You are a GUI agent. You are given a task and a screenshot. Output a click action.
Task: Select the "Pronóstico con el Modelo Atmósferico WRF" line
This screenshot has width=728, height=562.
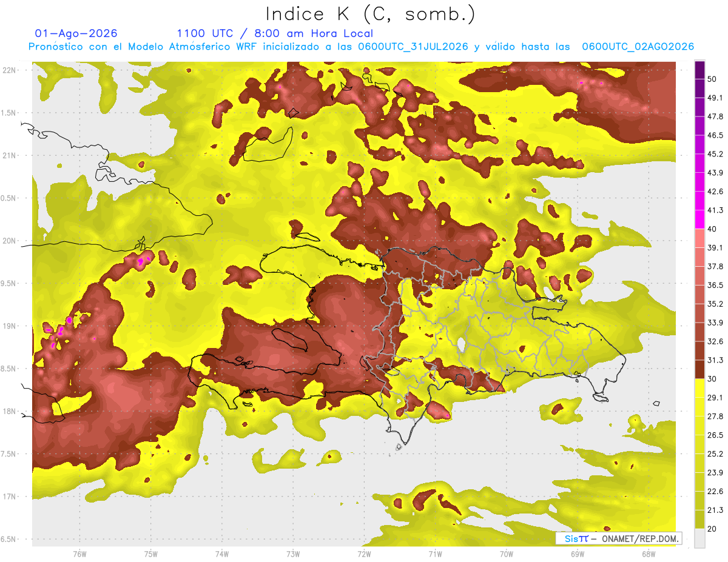(361, 47)
